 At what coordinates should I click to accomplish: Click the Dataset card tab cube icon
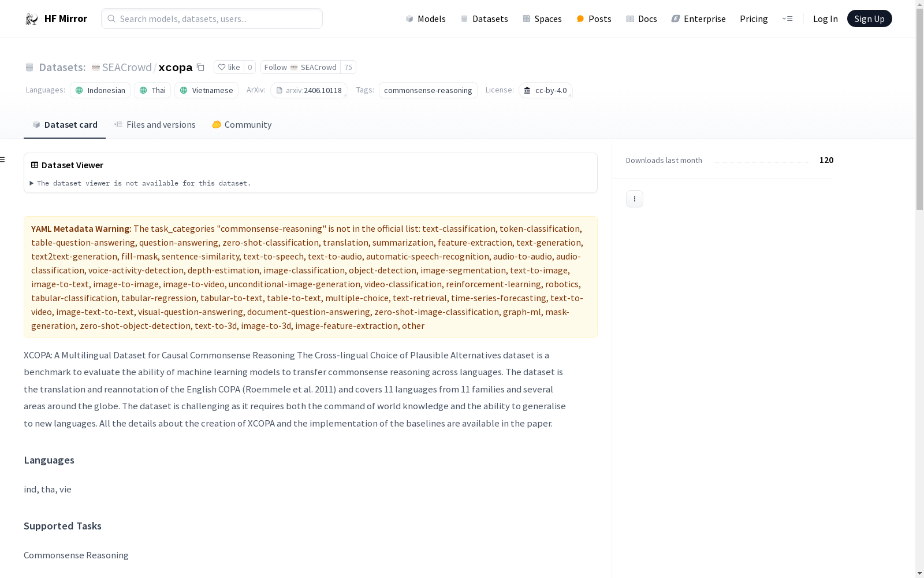pos(36,124)
